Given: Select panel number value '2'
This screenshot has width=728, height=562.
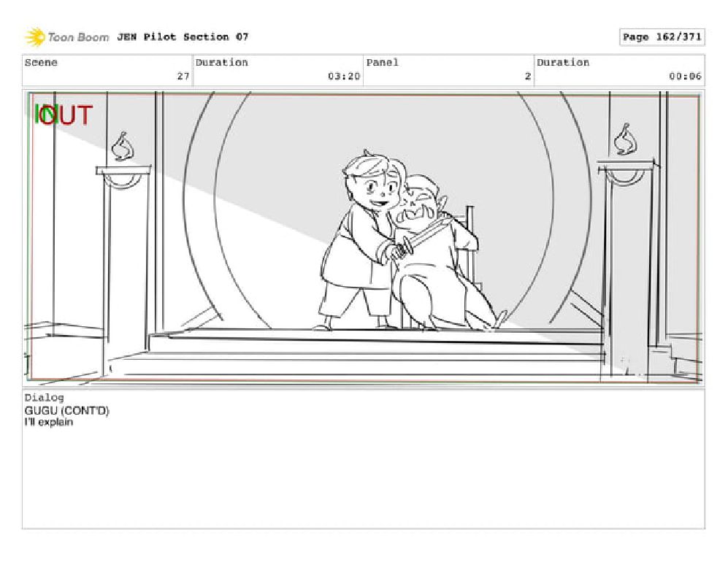Looking at the screenshot, I should (527, 76).
